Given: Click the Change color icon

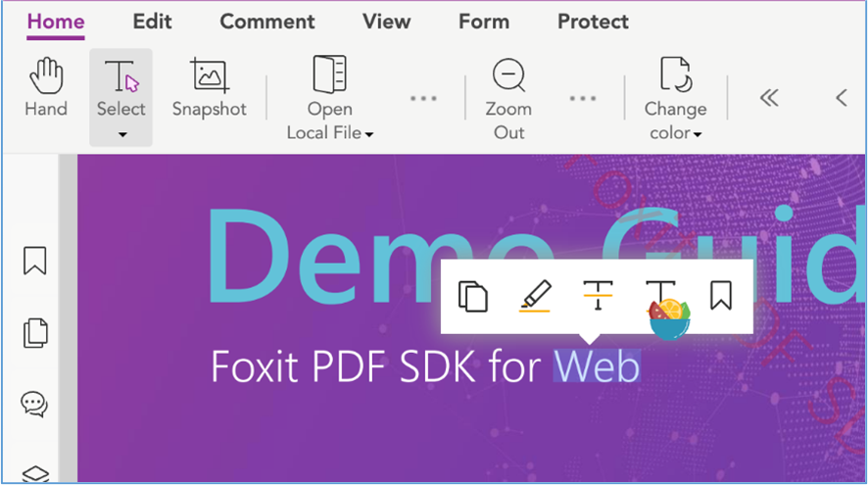Looking at the screenshot, I should [676, 73].
